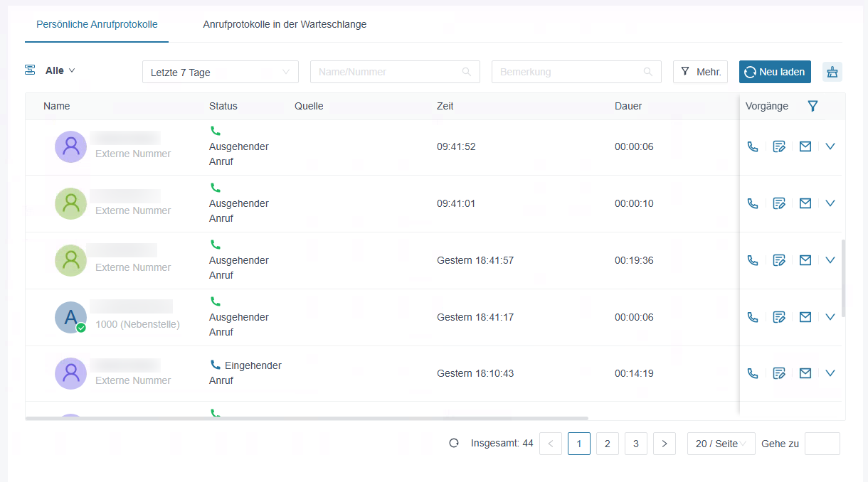Image resolution: width=868 pixels, height=482 pixels.
Task: Go to page 1
Action: (579, 444)
